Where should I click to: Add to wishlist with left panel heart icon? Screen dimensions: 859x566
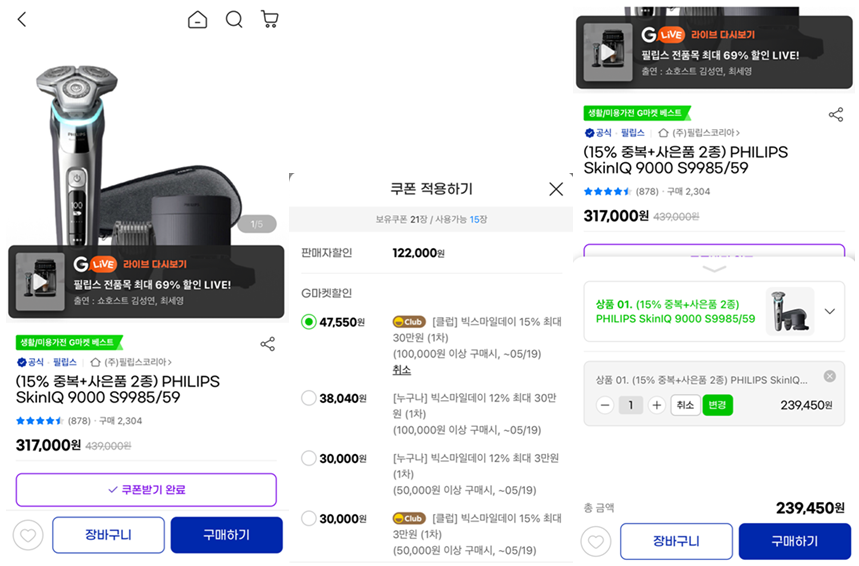click(x=28, y=535)
